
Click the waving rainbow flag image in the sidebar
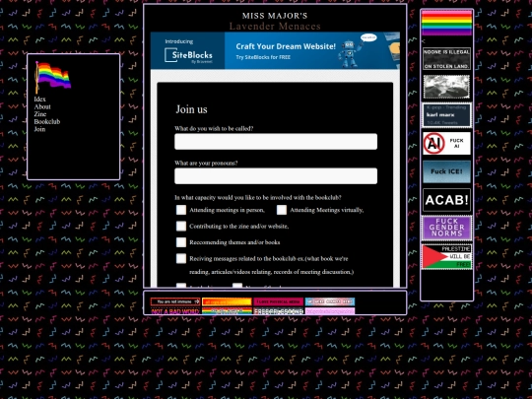pos(53,78)
